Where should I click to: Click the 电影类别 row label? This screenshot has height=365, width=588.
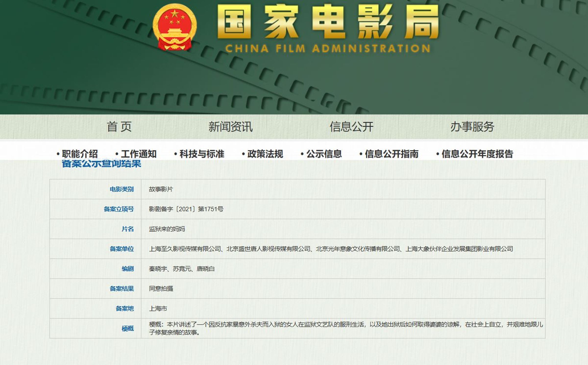[122, 189]
